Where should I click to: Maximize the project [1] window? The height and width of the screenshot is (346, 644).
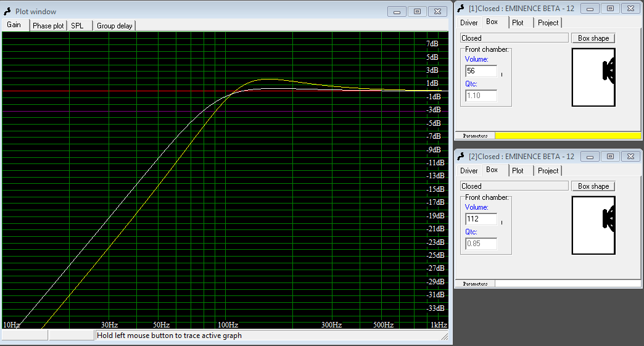click(x=610, y=9)
